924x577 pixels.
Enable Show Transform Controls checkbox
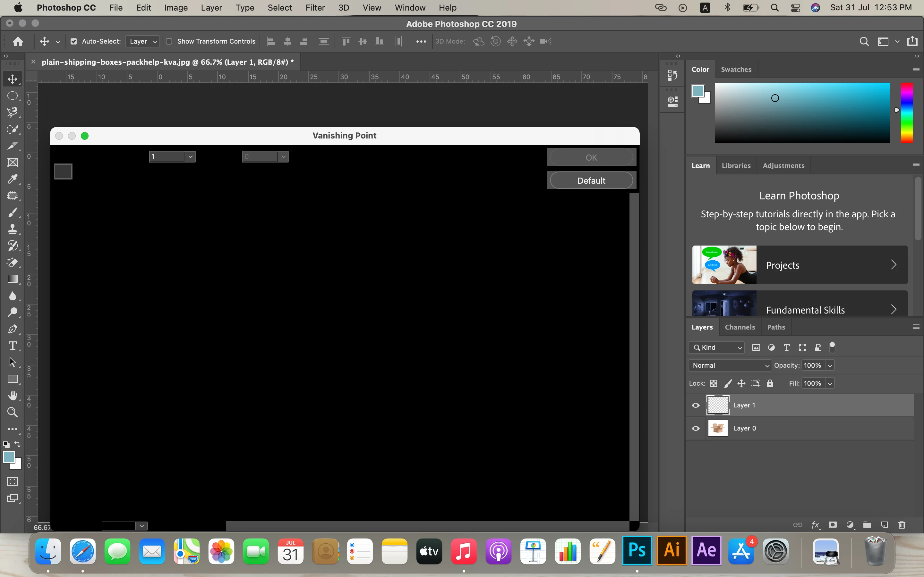pyautogui.click(x=169, y=41)
